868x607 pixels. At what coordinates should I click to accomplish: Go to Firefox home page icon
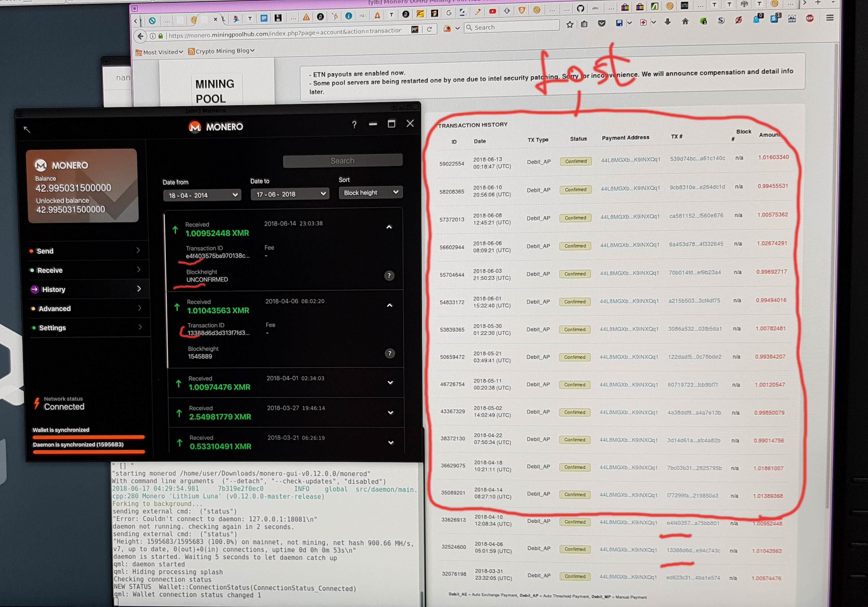coord(685,22)
